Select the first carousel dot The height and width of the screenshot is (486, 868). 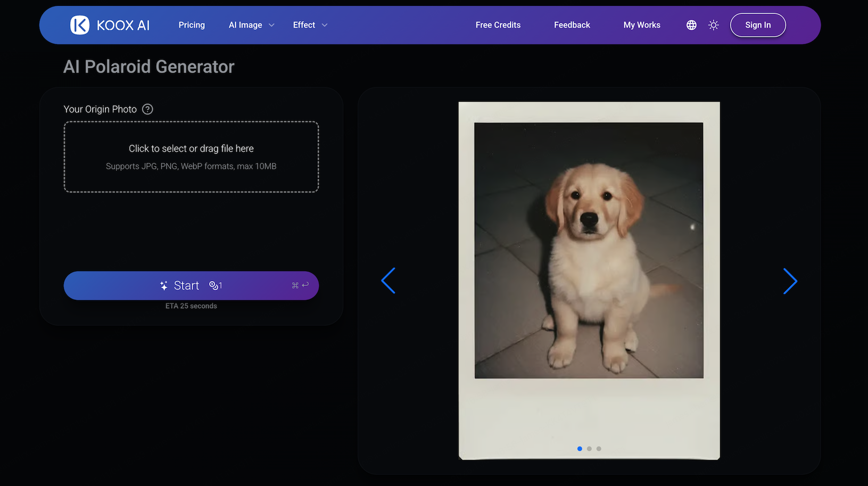580,449
